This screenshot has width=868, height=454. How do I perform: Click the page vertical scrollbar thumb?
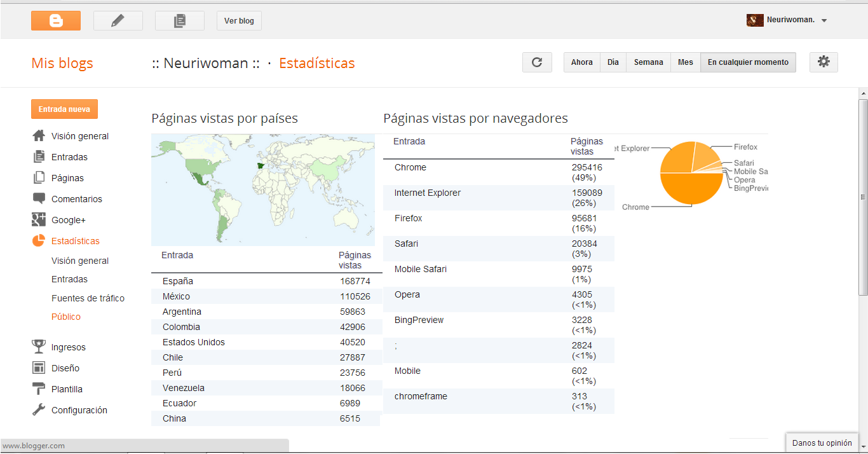click(x=862, y=197)
